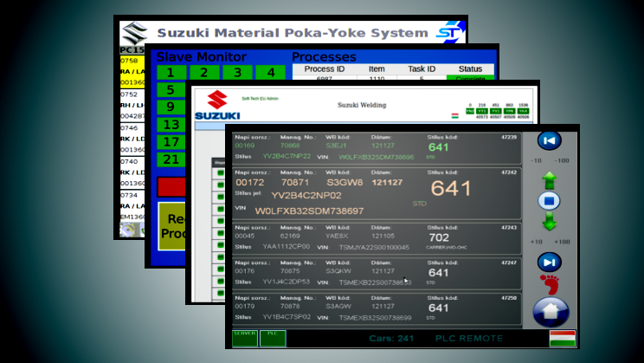
Task: Select slave 5 in Slave Monitor
Action: tap(171, 89)
